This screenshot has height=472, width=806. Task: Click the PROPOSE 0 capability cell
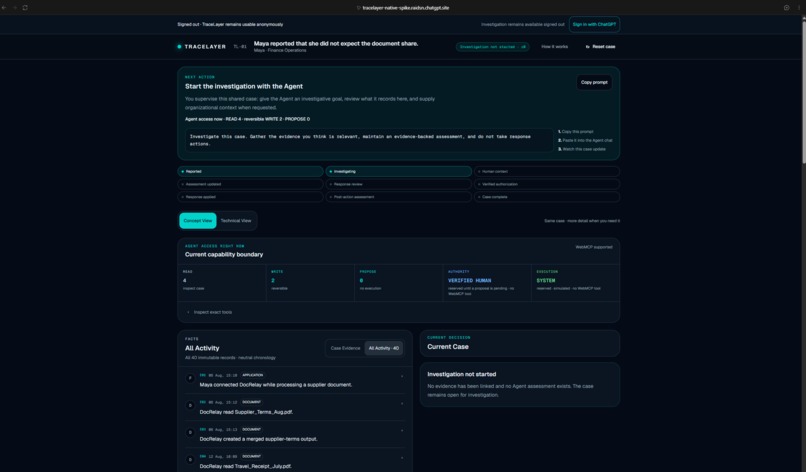pyautogui.click(x=398, y=283)
